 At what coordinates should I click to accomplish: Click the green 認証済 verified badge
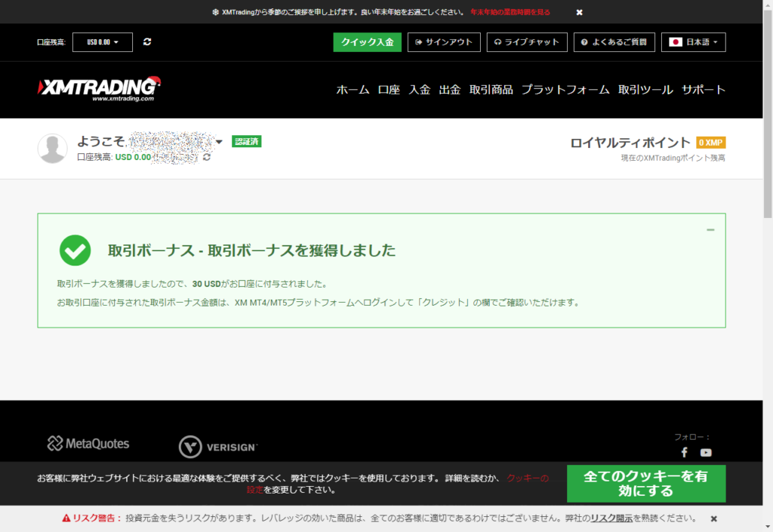pos(247,141)
